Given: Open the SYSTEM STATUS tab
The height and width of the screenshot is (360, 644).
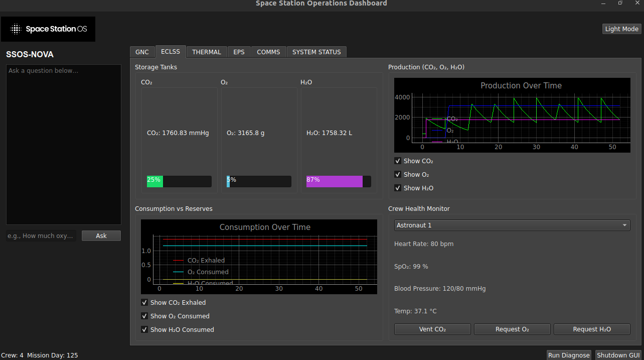Looking at the screenshot, I should click(316, 52).
